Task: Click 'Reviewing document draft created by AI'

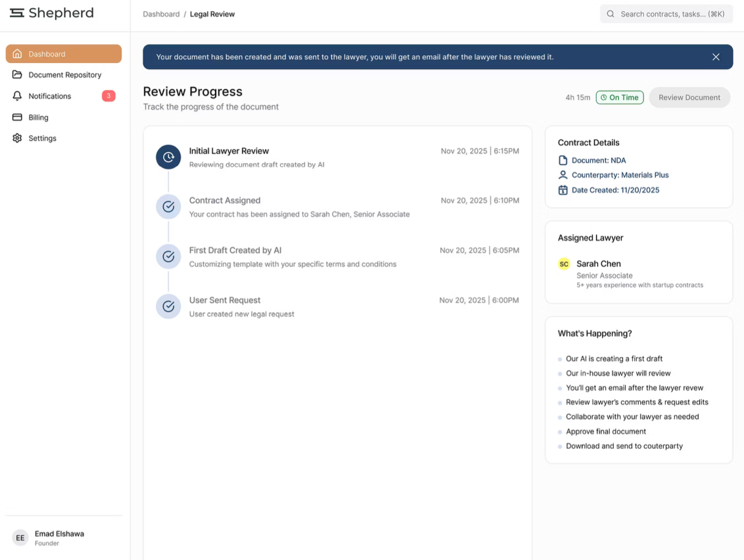Action: click(257, 165)
